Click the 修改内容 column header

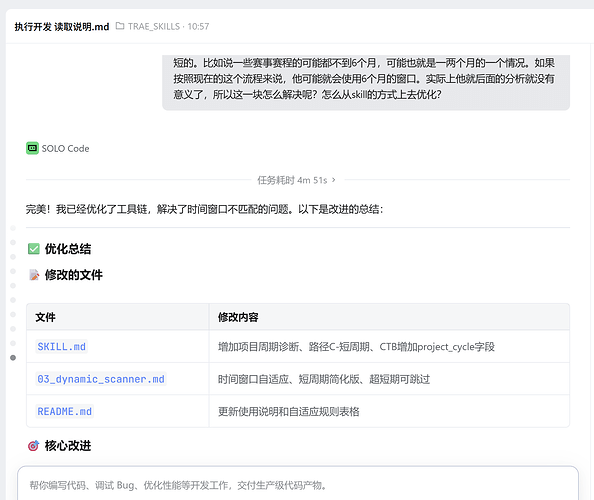(238, 317)
